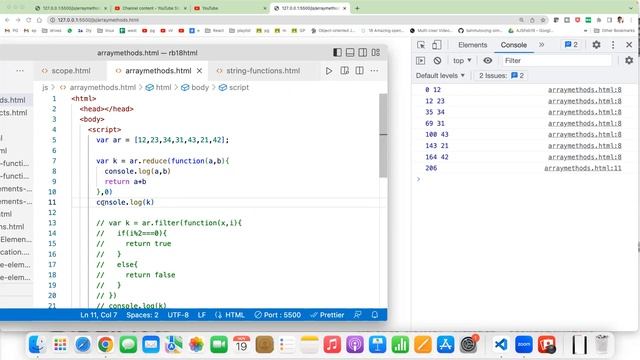The height and width of the screenshot is (360, 640).
Task: Switch to the Elements tab
Action: tap(472, 45)
